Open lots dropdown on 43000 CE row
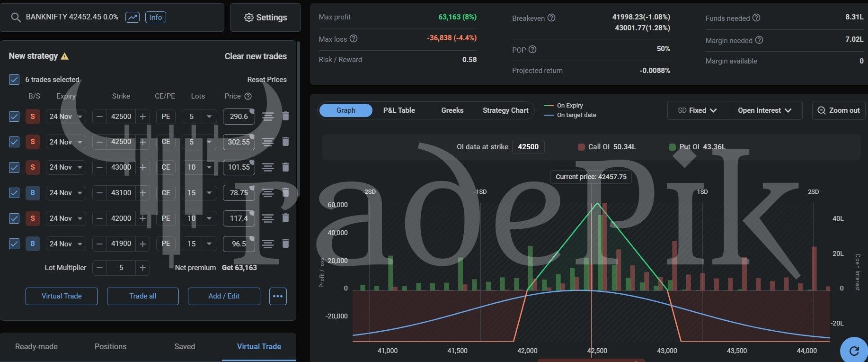The image size is (868, 362). [209, 167]
